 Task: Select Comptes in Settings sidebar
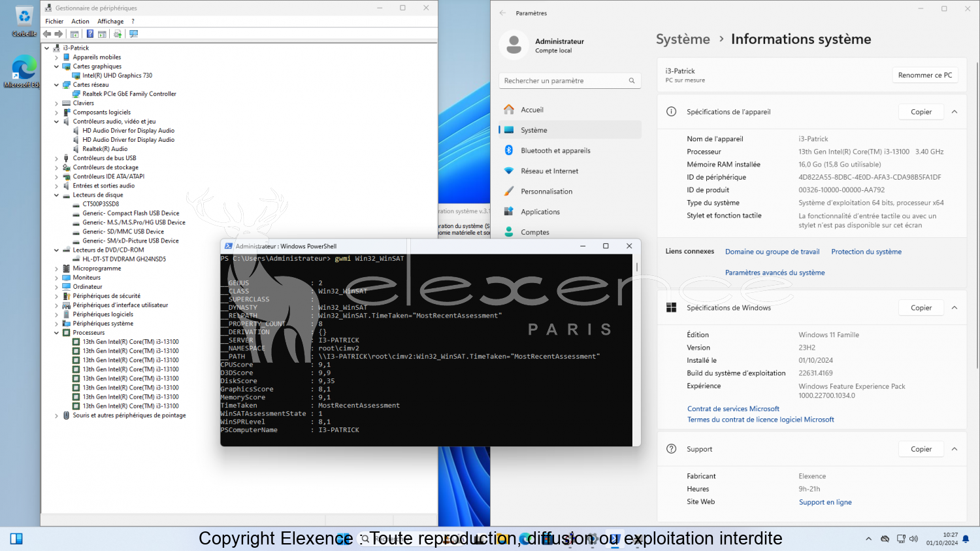pos(570,232)
